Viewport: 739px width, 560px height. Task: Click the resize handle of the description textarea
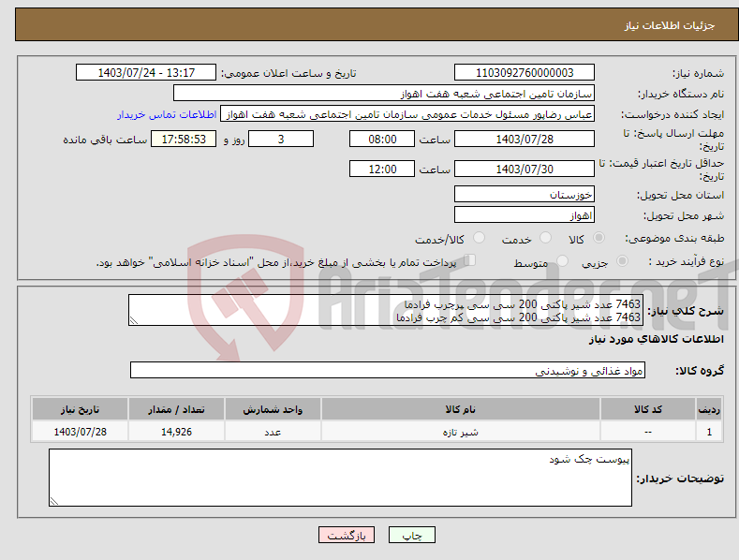click(x=134, y=320)
